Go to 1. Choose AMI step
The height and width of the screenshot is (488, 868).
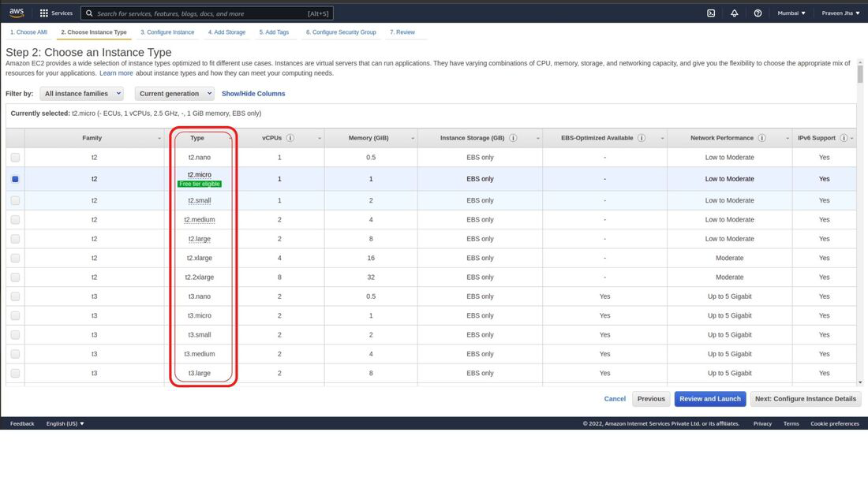click(x=28, y=32)
